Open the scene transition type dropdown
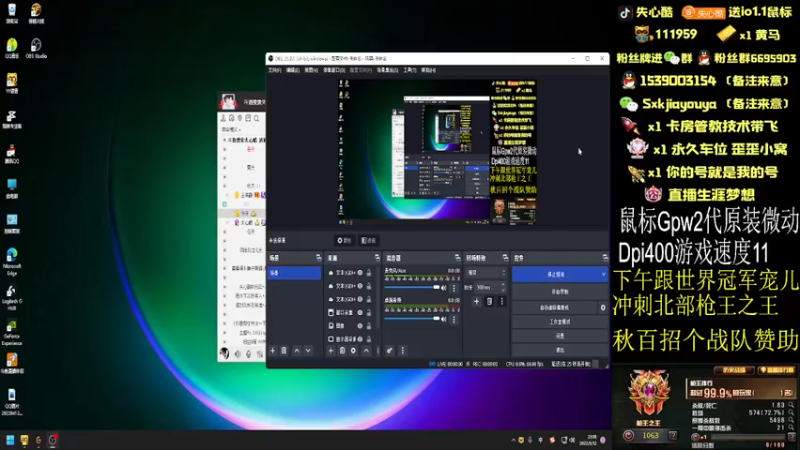Screen dimensions: 800x450 [486, 273]
